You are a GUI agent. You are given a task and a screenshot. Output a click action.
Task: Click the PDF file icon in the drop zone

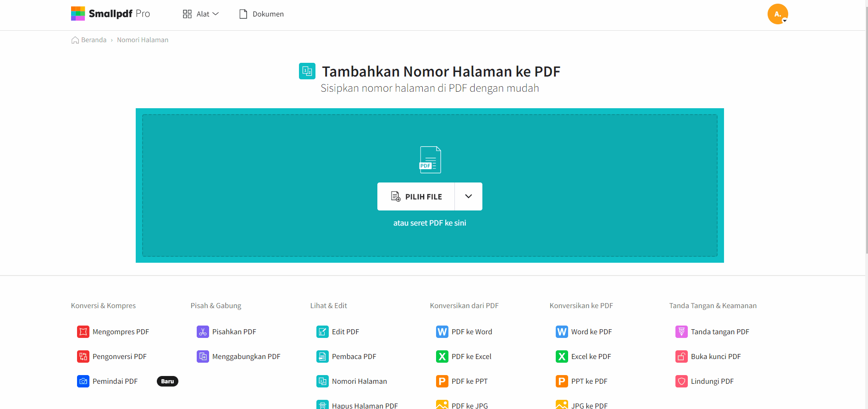pyautogui.click(x=430, y=160)
